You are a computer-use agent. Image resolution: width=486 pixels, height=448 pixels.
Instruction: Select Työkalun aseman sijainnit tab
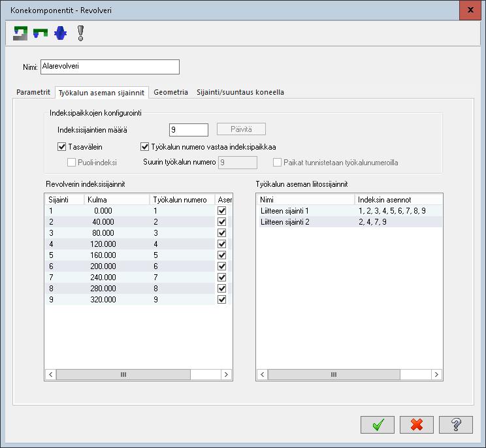[102, 93]
